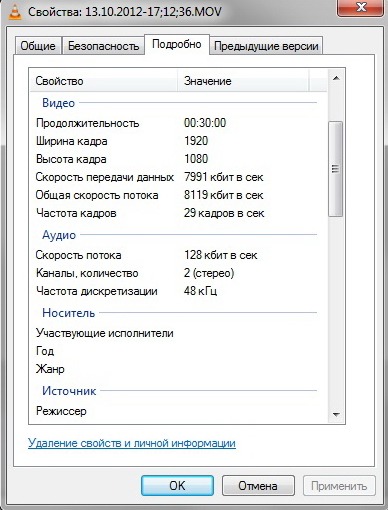Screen dimensions: 388x510
Task: Click the value 48 кГц
Action: click(x=200, y=291)
